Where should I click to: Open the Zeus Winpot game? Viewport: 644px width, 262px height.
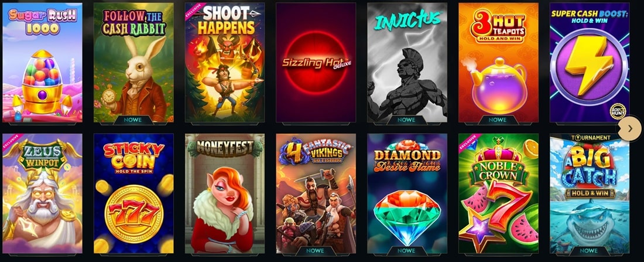[x=42, y=193]
